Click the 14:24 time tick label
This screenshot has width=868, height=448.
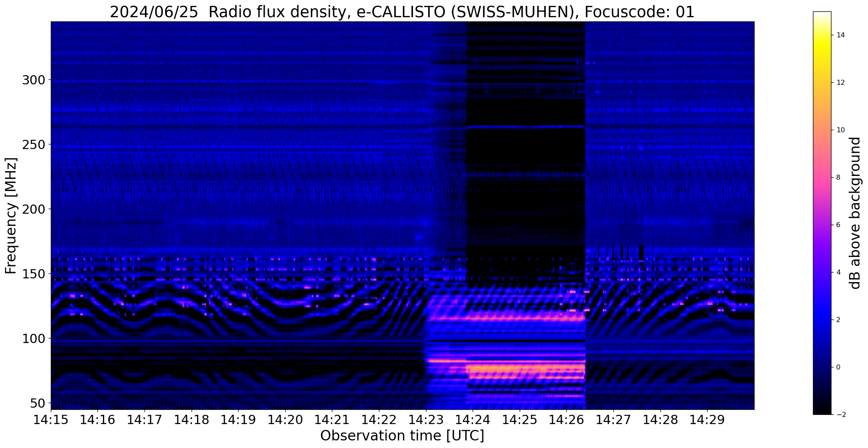(x=473, y=420)
